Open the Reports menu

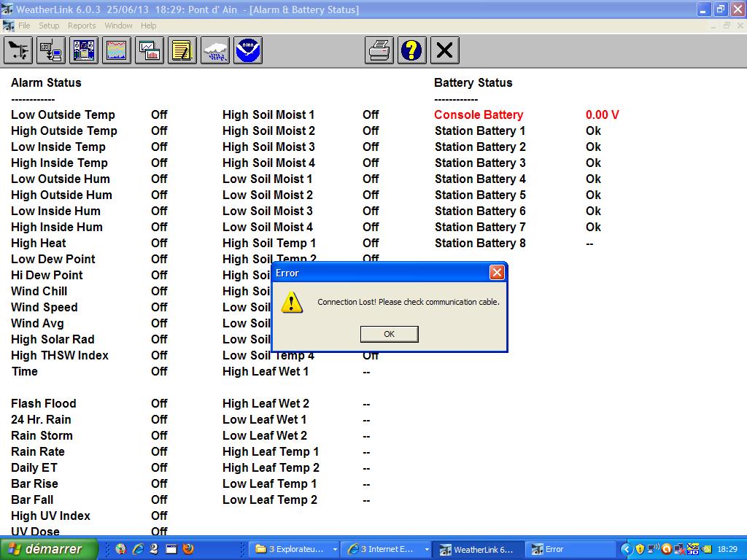tap(82, 26)
